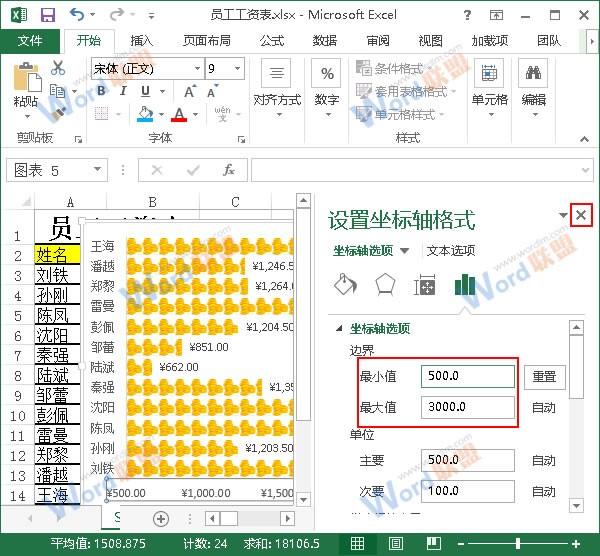This screenshot has height=556, width=600.
Task: Click the Font Color red A
Action: pos(179,114)
